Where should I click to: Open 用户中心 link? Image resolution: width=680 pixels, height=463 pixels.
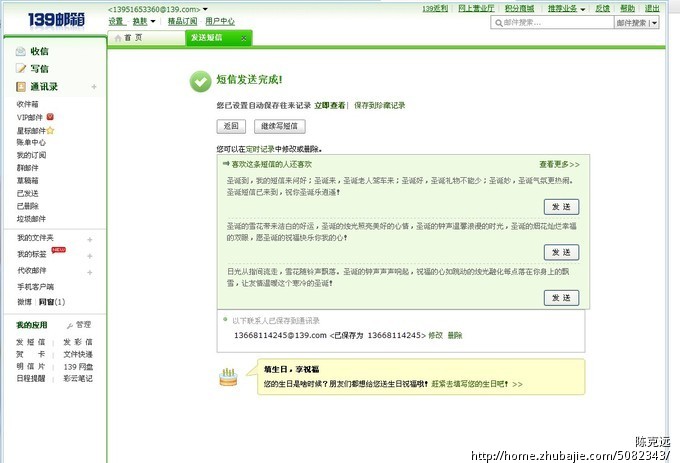pos(220,21)
